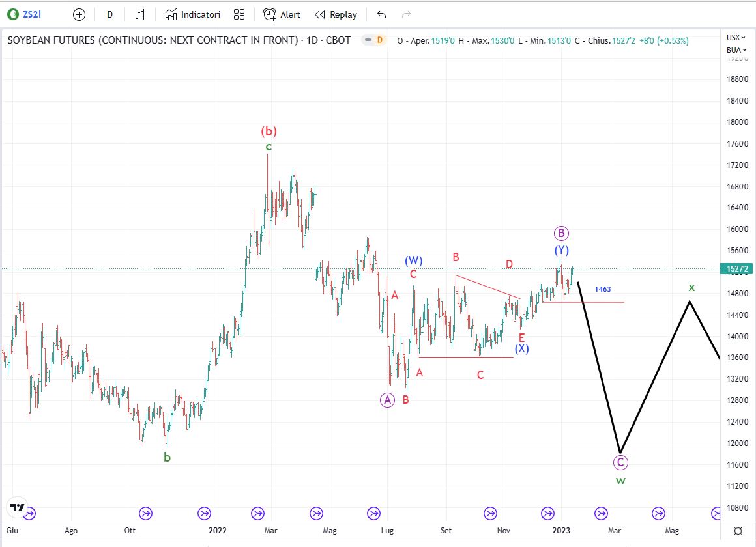Click the 2022 date axis label
The height and width of the screenshot is (547, 756).
point(218,531)
